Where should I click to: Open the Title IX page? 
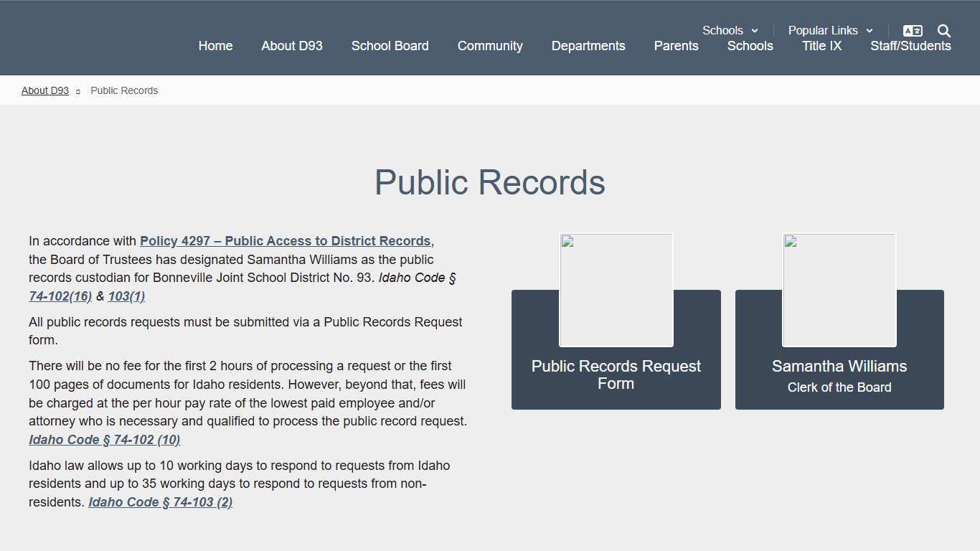pyautogui.click(x=821, y=46)
